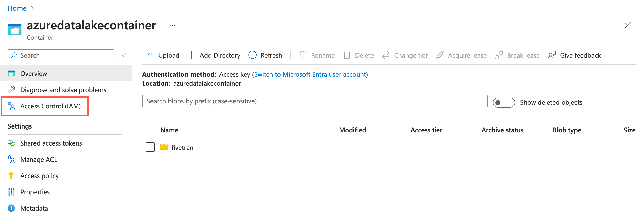Focus the Search blobs by prefix field
Image resolution: width=644 pixels, height=224 pixels.
point(315,101)
